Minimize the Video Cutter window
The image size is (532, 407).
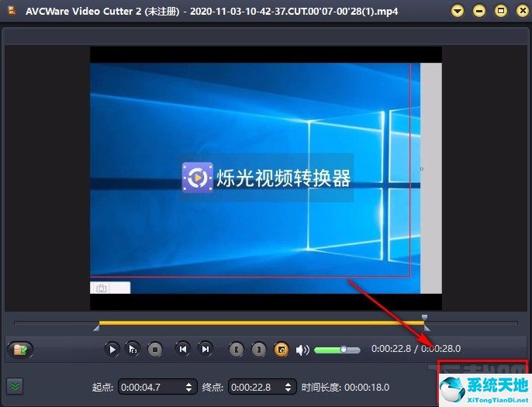pos(479,11)
